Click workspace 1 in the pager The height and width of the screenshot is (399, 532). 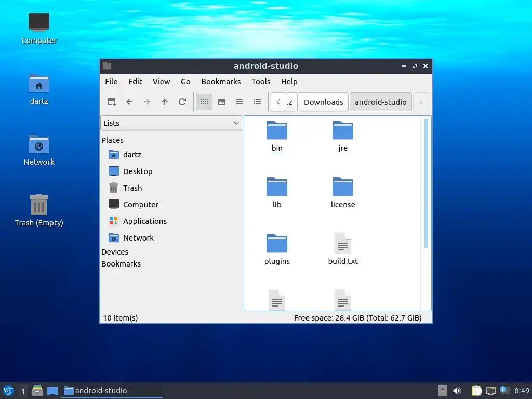[x=23, y=391]
